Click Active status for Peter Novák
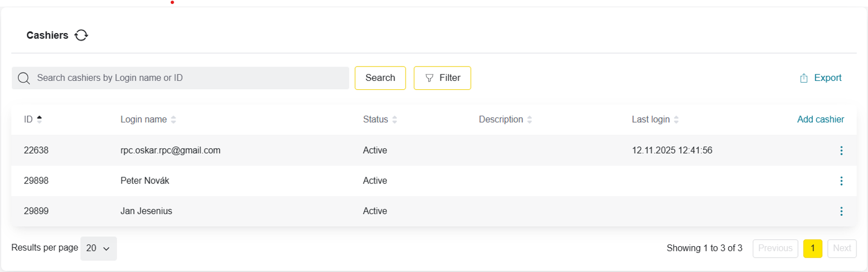Viewport: 868px width, 272px height. (x=375, y=181)
